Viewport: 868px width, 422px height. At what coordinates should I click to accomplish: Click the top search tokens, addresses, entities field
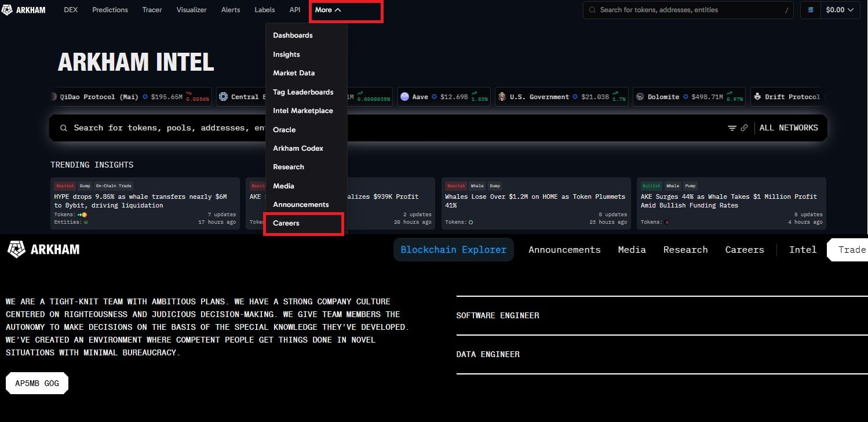click(x=688, y=10)
